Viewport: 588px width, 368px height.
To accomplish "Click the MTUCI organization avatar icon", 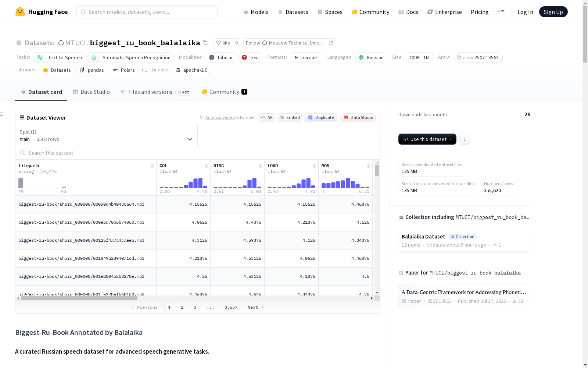I will 61,43.
